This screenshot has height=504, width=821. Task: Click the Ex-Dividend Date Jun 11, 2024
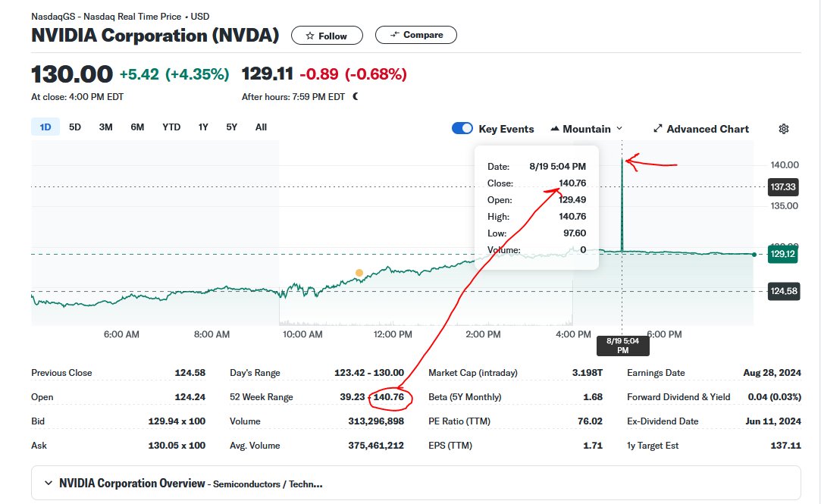coord(773,421)
